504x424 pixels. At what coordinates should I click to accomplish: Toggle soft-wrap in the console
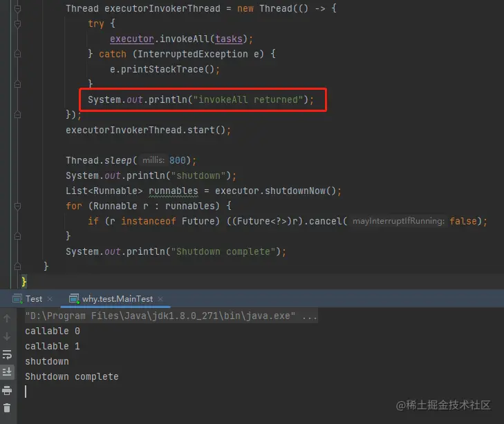coord(7,354)
